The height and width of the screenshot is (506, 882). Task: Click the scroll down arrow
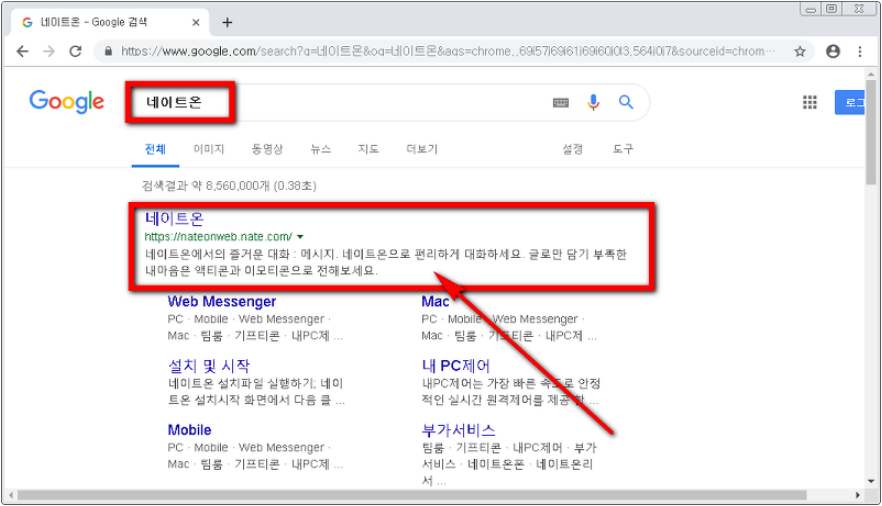pos(871,482)
